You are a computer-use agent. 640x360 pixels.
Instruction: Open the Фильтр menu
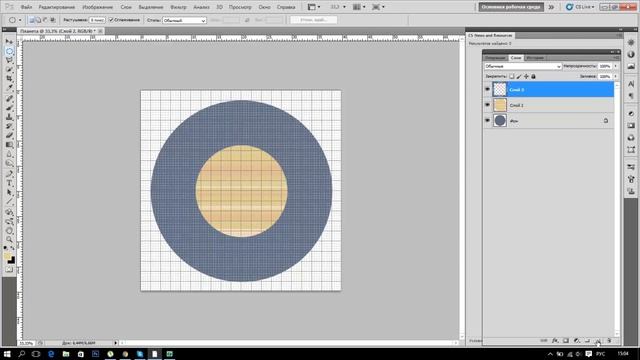pos(178,7)
